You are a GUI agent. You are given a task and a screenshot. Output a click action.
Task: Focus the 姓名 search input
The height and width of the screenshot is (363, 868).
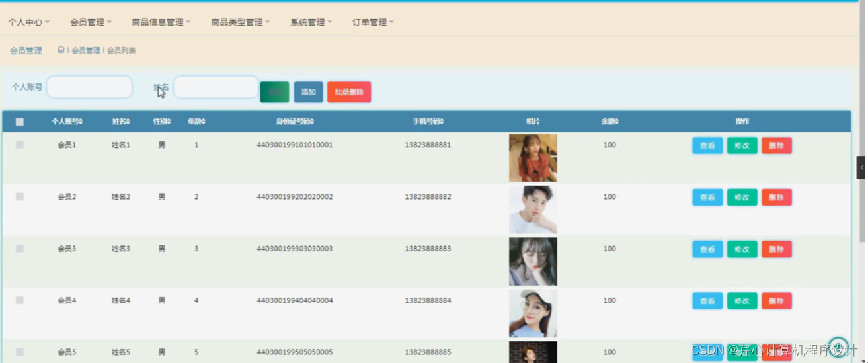point(216,87)
